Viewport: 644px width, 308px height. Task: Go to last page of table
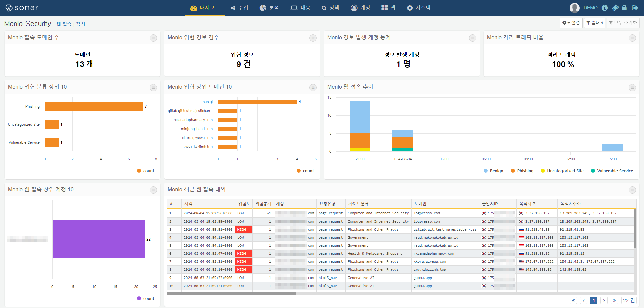614,300
